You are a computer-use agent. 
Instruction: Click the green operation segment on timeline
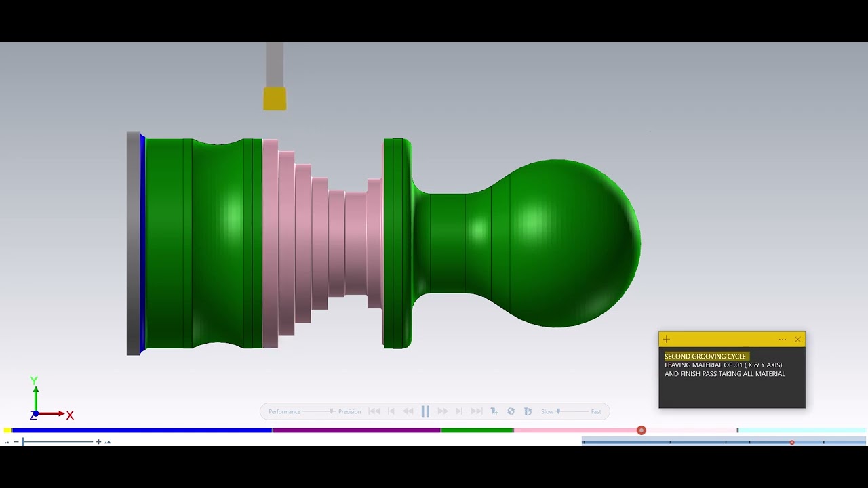477,430
